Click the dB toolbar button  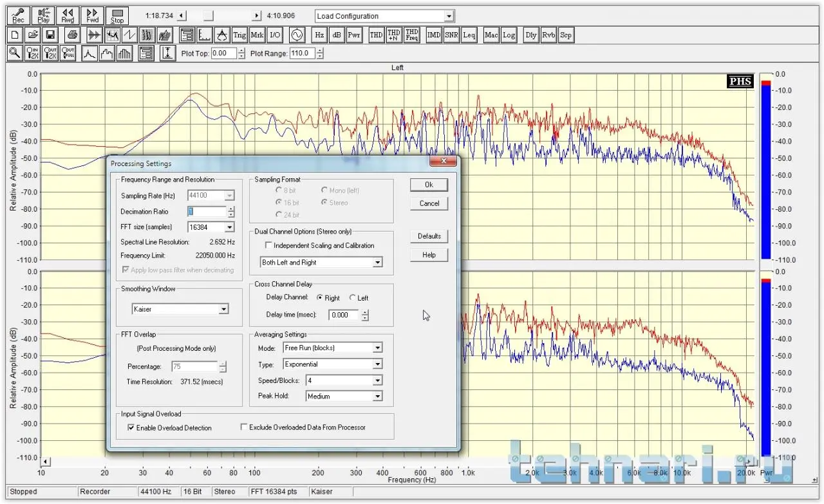tap(336, 35)
